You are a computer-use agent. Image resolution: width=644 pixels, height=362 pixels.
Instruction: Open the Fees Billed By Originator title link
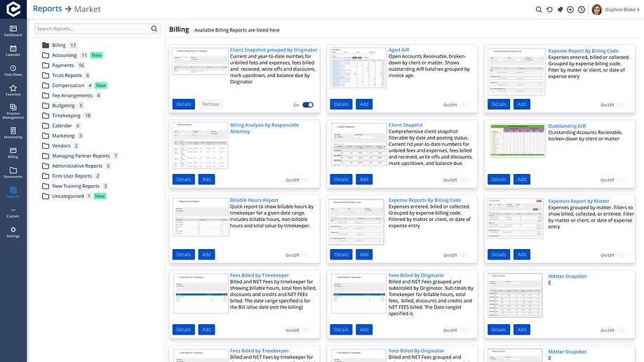point(416,275)
